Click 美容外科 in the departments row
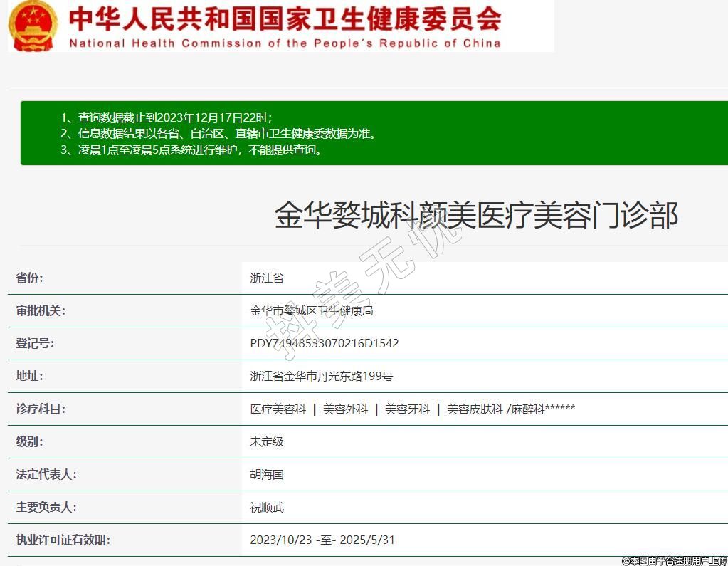 click(345, 409)
